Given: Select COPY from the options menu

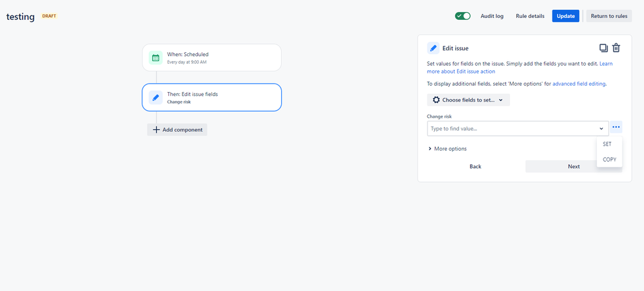Looking at the screenshot, I should tap(609, 159).
